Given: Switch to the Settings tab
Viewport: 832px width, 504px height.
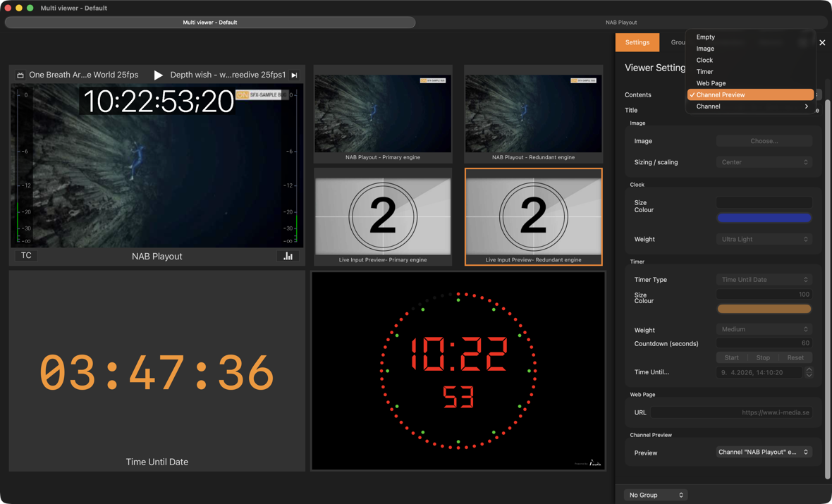Looking at the screenshot, I should pyautogui.click(x=637, y=42).
